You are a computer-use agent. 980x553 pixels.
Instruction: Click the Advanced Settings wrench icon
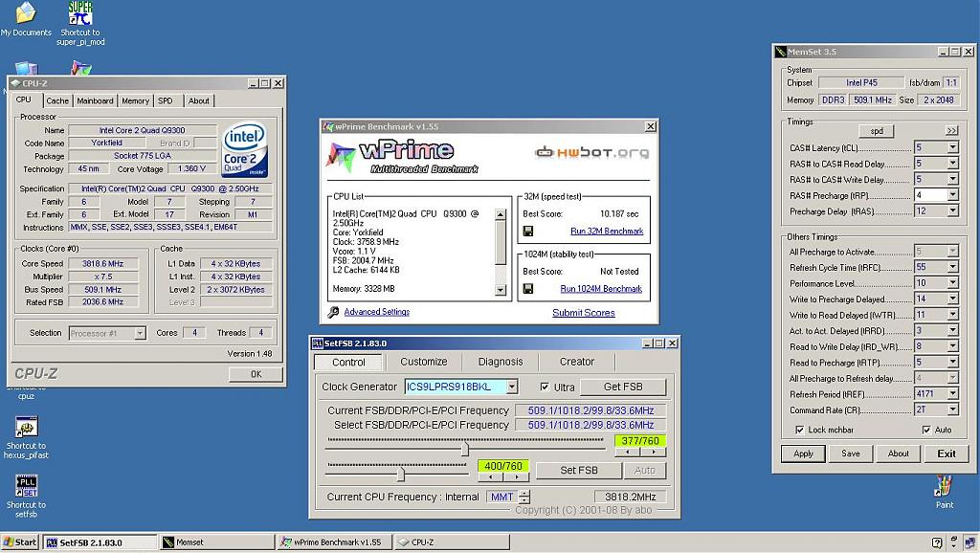333,312
